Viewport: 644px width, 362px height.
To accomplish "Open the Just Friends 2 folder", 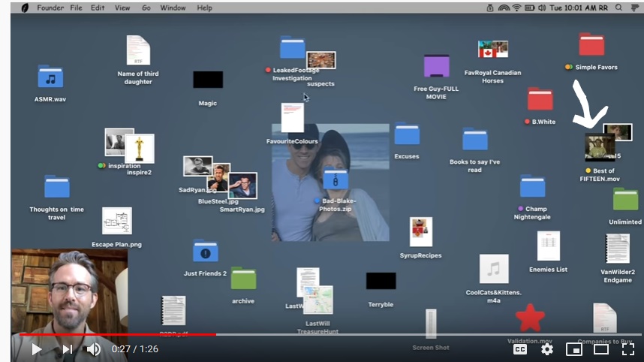I will coord(206,251).
